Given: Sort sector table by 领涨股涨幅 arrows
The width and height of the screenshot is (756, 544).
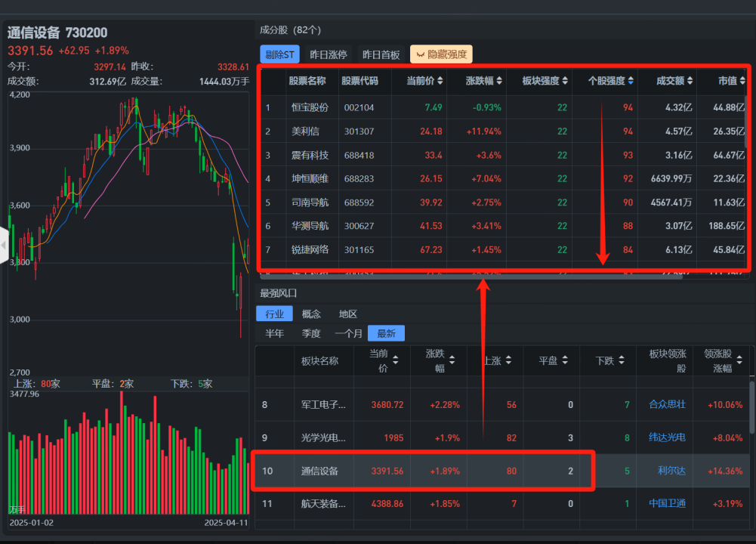Looking at the screenshot, I should pyautogui.click(x=739, y=360).
